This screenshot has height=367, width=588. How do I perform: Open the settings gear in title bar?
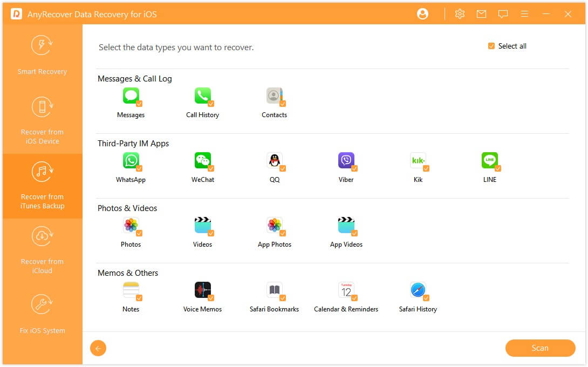460,13
